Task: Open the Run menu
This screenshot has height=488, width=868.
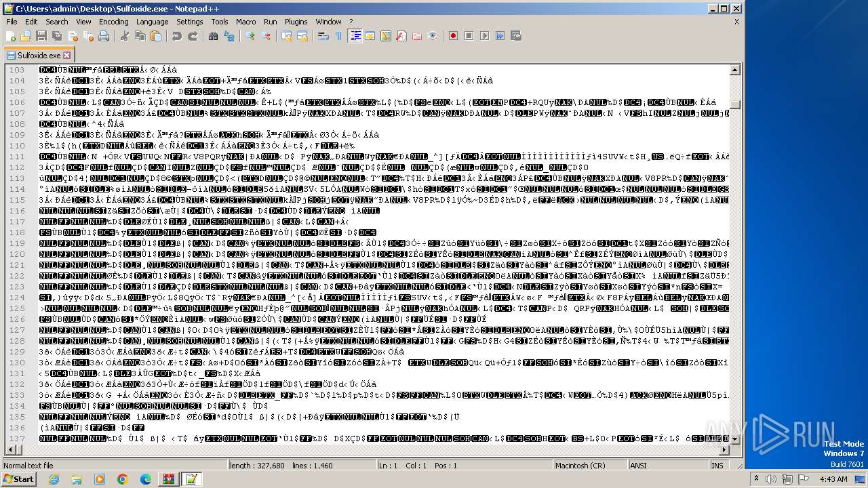Action: point(271,22)
